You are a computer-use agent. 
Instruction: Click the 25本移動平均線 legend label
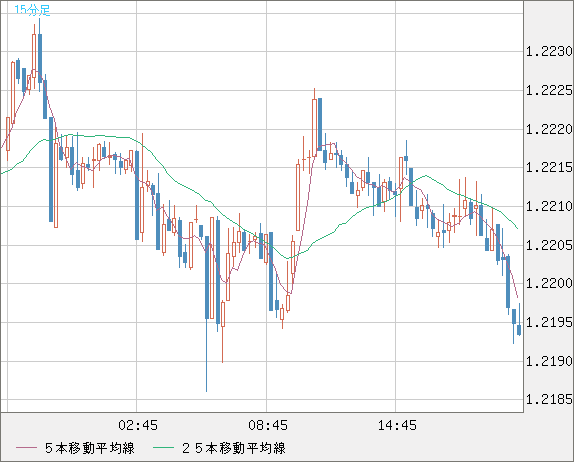[234, 448]
